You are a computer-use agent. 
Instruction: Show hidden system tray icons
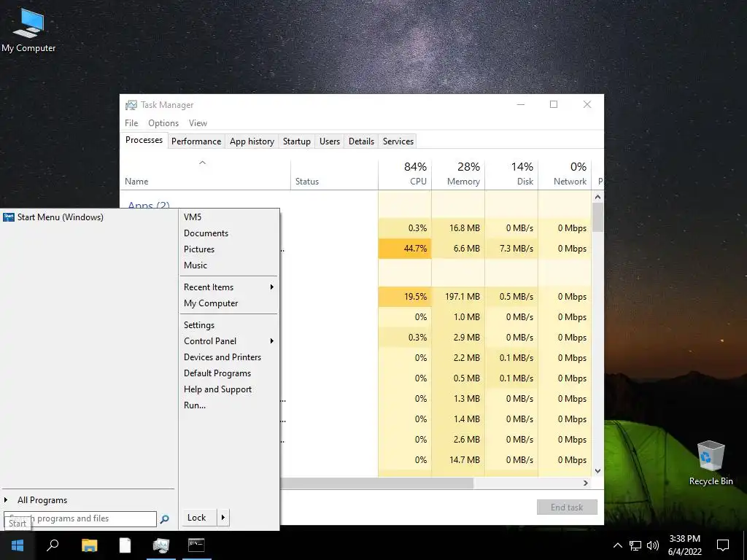pos(617,545)
